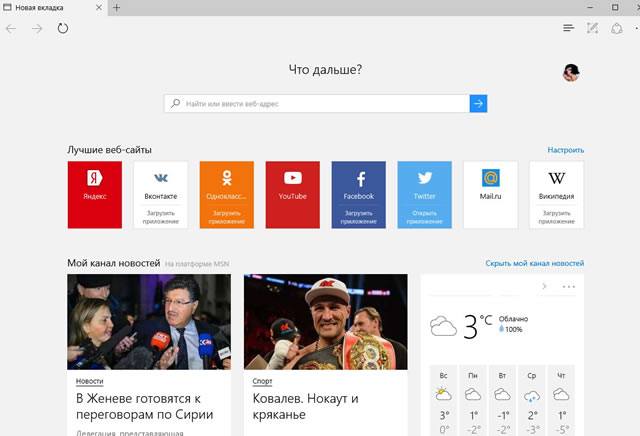This screenshot has height=436, width=640.
Task: Select the Новая вкладка tab
Action: (45, 8)
